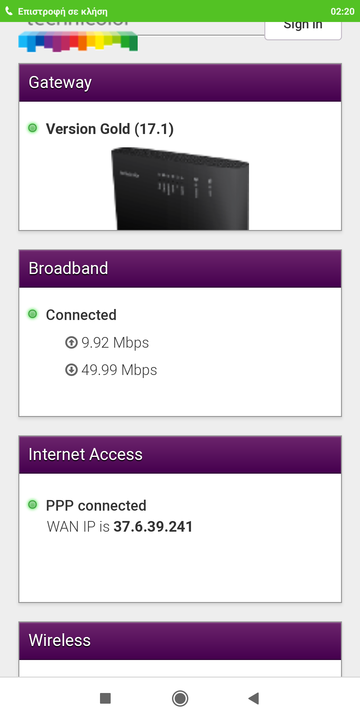Open the Broadband card header
This screenshot has height=720, width=360.
pos(180,269)
